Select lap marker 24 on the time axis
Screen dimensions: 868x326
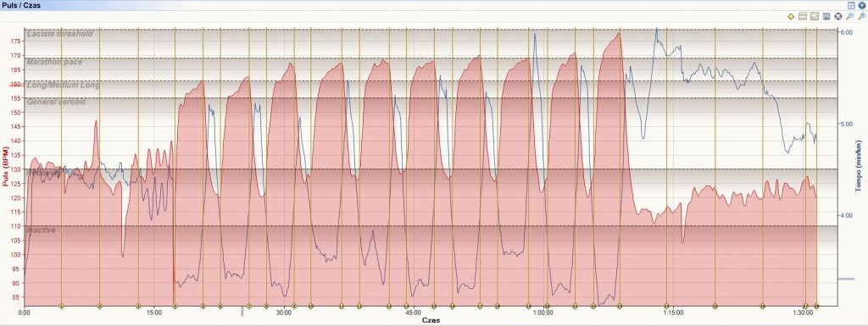coord(667,306)
